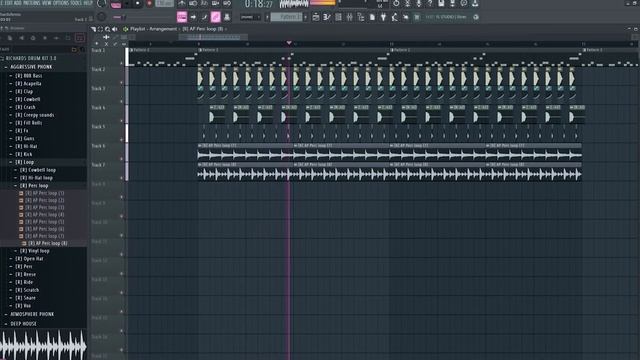Toggle the pink pattern/song mode switch
This screenshot has width=640, height=360.
(x=116, y=4)
